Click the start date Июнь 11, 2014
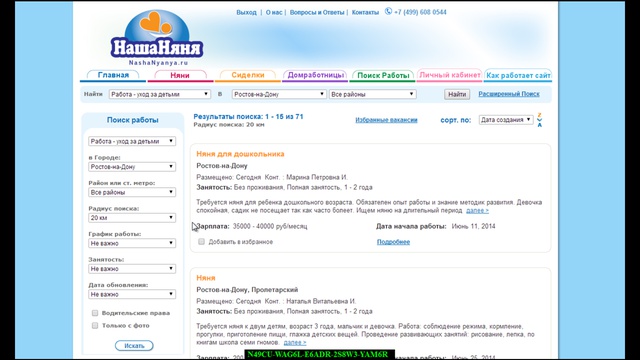 [x=473, y=226]
